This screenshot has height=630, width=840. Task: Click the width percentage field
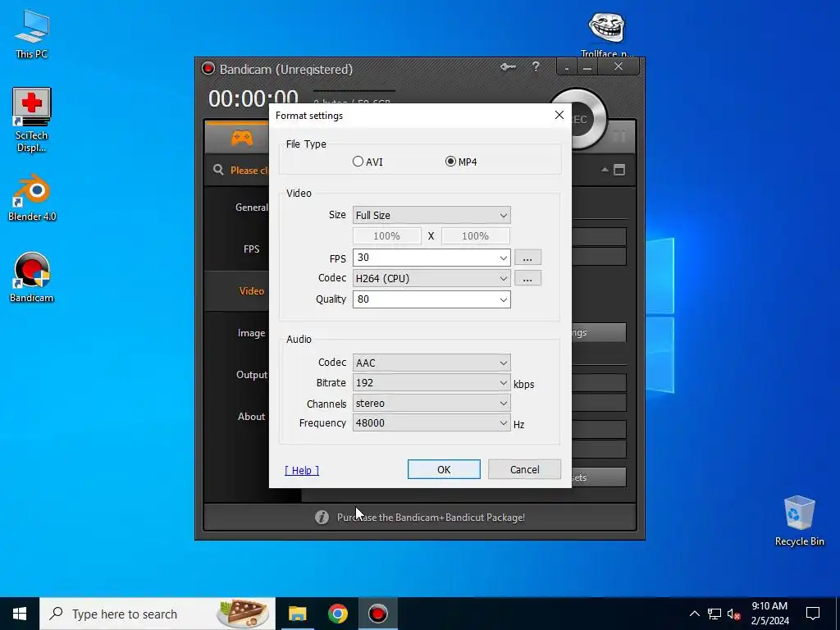pos(387,235)
